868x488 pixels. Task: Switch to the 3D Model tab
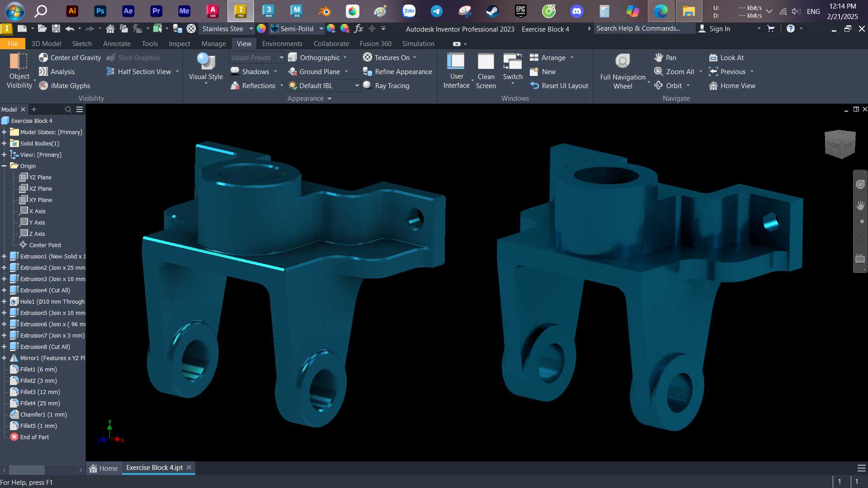tap(46, 43)
